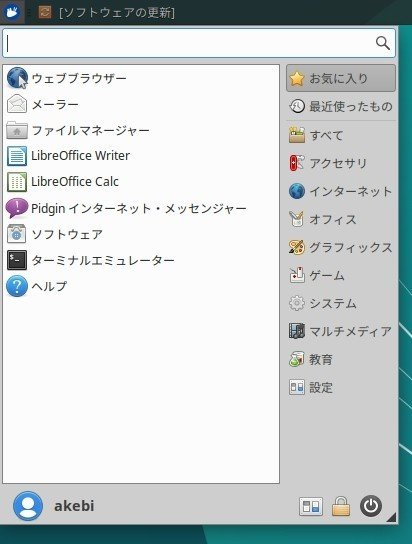Click the LibreOffice Calc label
Screen dimensions: 412x544
click(75, 182)
